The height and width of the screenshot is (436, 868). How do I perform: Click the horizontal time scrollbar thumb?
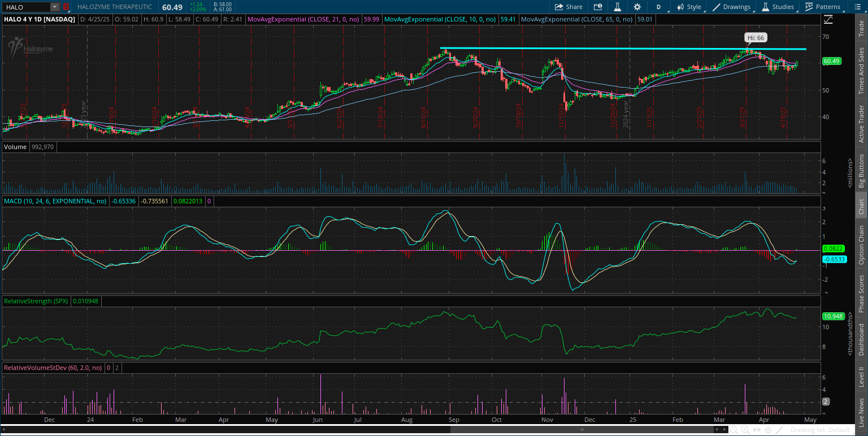pyautogui.click(x=581, y=430)
